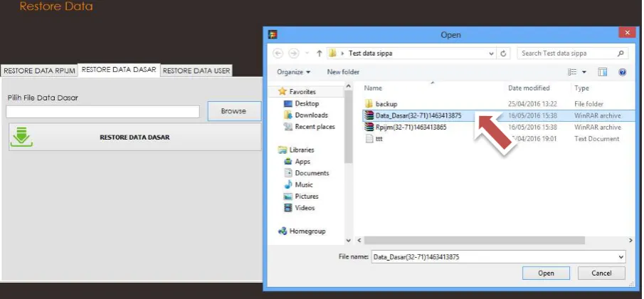Click the application icon in Open title bar
The width and height of the screenshot is (644, 299).
(x=273, y=34)
